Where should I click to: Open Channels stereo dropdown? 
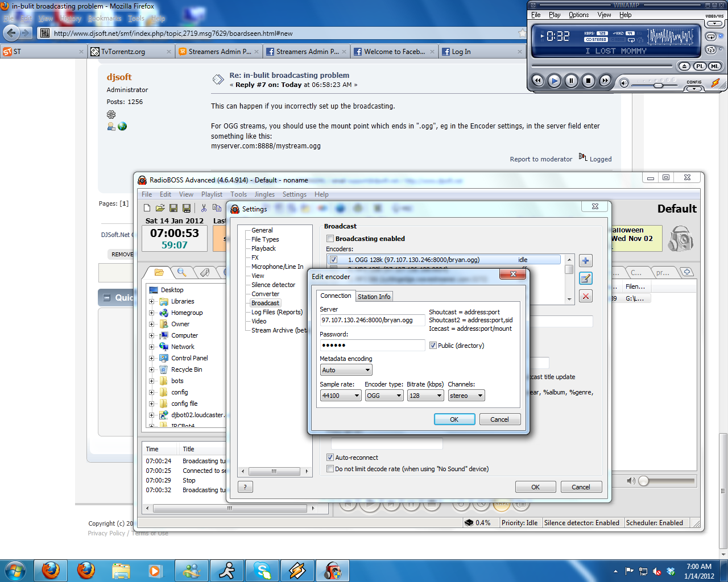click(x=466, y=396)
